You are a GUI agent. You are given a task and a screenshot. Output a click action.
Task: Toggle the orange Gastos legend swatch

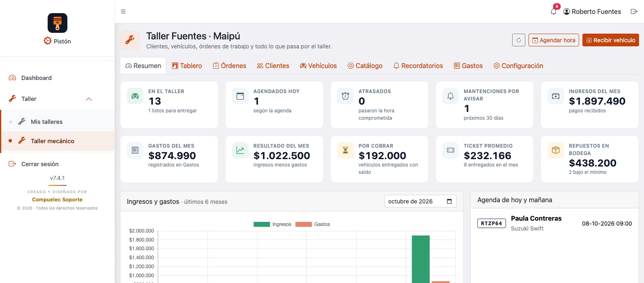coord(304,224)
